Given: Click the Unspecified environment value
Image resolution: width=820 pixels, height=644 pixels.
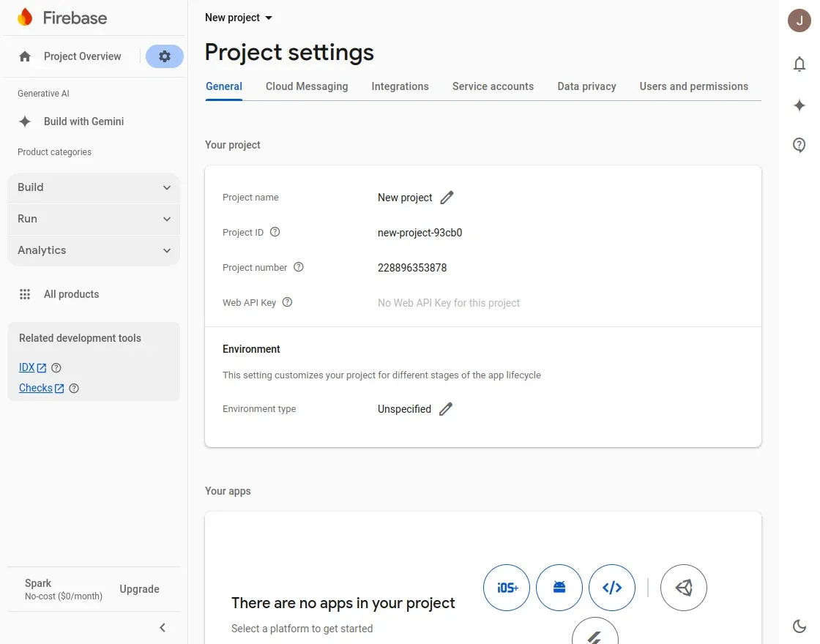Looking at the screenshot, I should [x=404, y=409].
